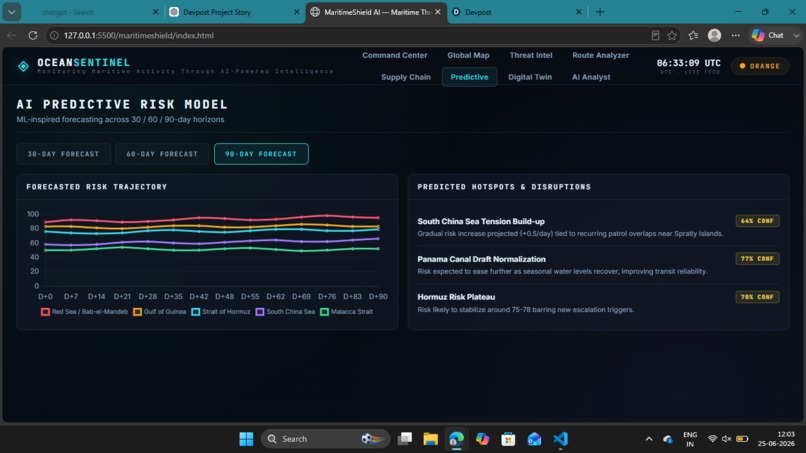
Task: Open a new browser tab with the plus
Action: [x=600, y=12]
